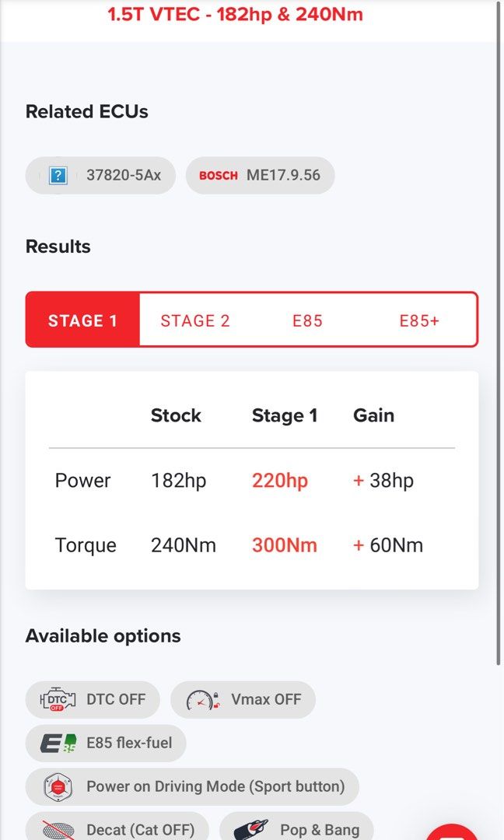The height and width of the screenshot is (840, 504).
Task: Toggle the DTC OFF option
Action: [93, 699]
